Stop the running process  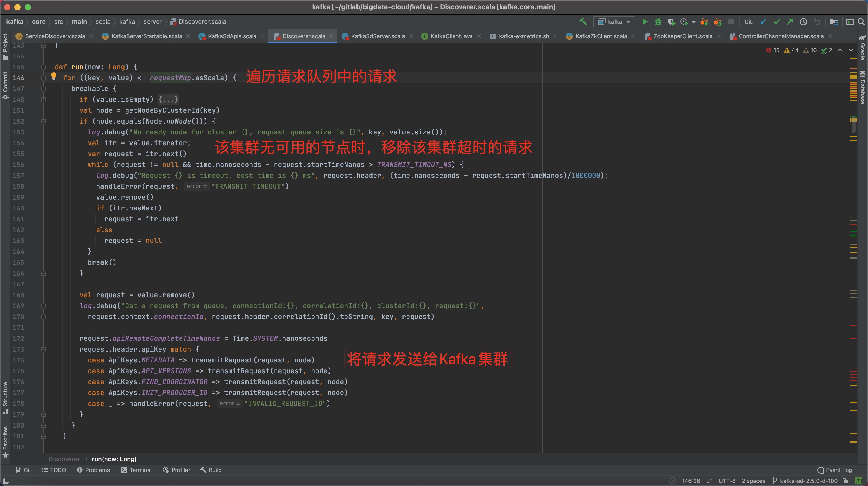pyautogui.click(x=731, y=21)
